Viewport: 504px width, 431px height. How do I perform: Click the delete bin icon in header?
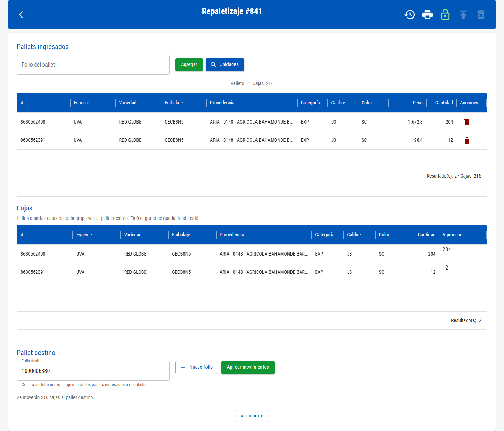(x=481, y=15)
